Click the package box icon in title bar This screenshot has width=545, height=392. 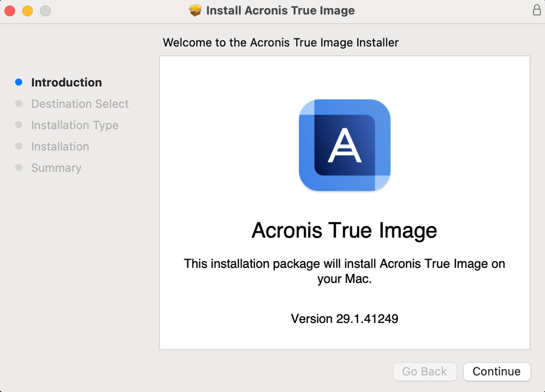tap(195, 10)
